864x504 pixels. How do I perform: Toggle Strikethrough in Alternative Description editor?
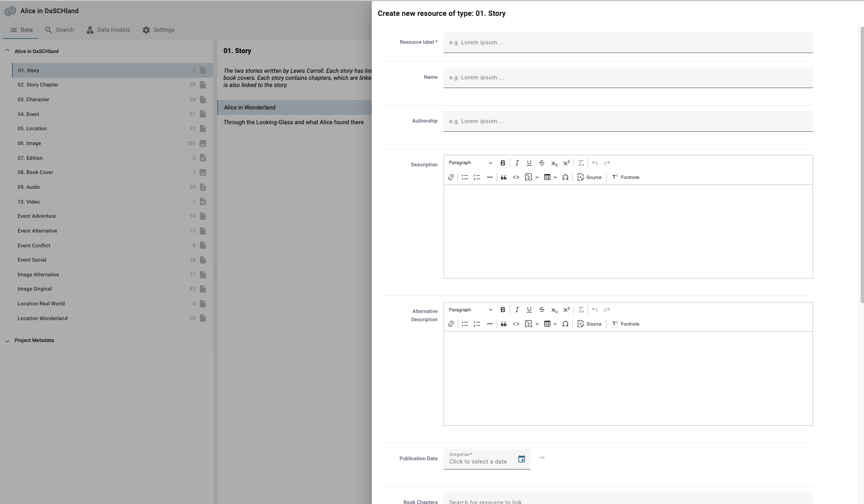(542, 310)
